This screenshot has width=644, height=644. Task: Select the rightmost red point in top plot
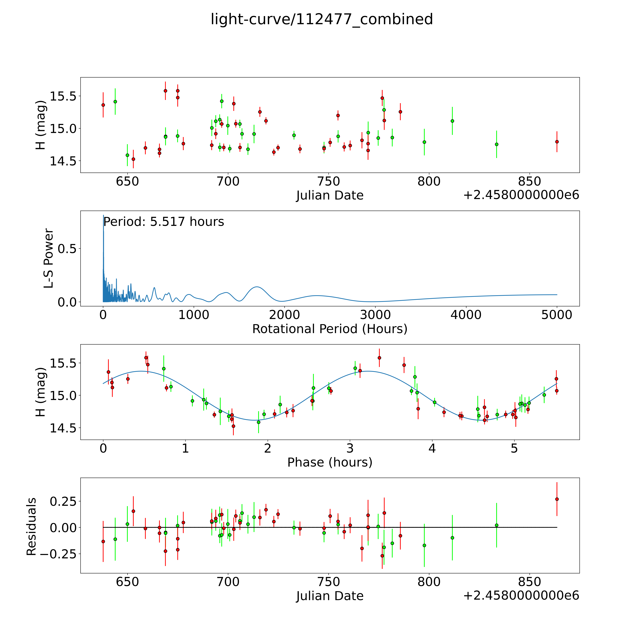[557, 142]
